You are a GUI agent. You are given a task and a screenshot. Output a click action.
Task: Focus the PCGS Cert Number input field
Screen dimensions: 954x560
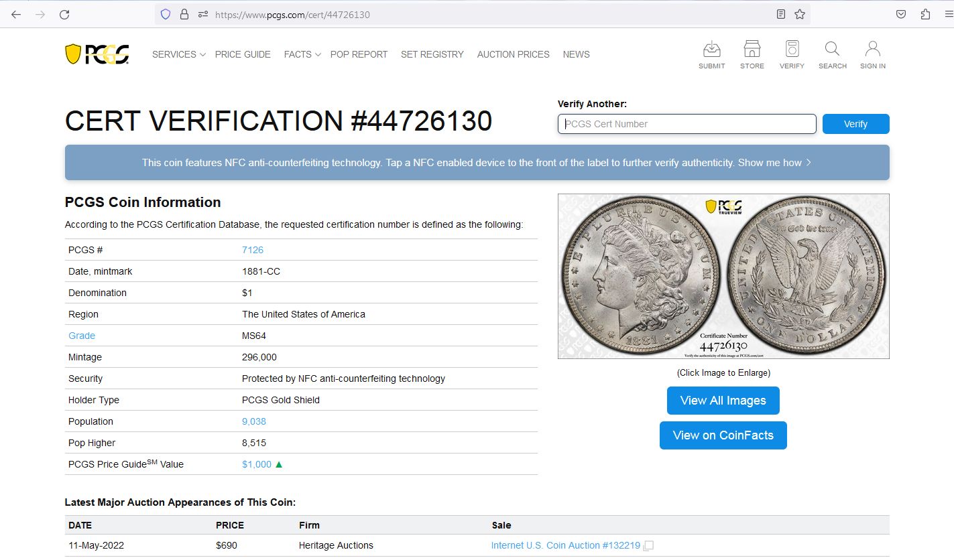(687, 124)
